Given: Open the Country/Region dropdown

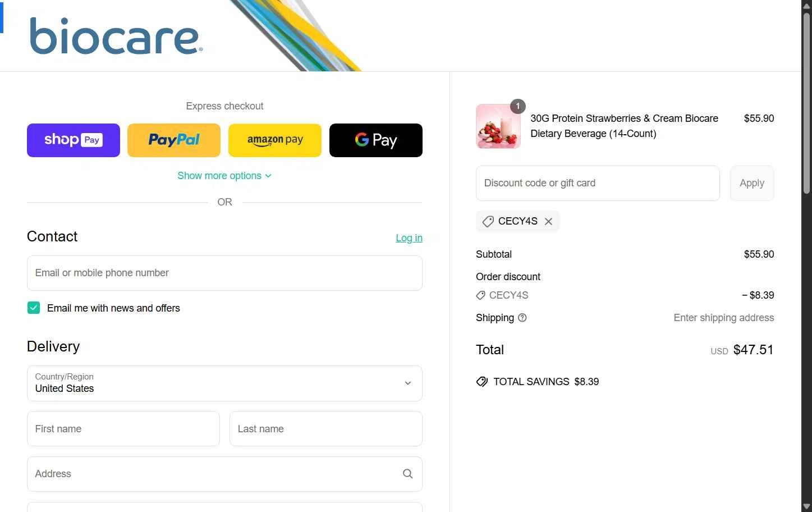Looking at the screenshot, I should click(224, 383).
